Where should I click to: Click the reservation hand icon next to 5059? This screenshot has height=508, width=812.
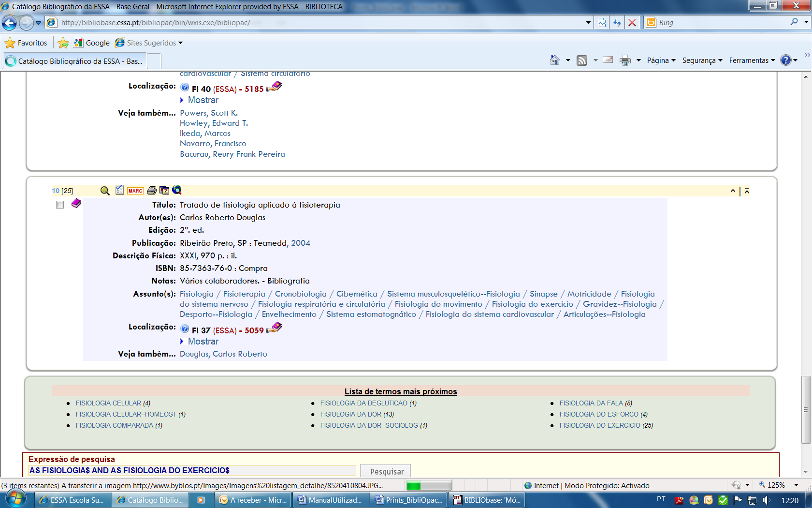click(x=274, y=328)
